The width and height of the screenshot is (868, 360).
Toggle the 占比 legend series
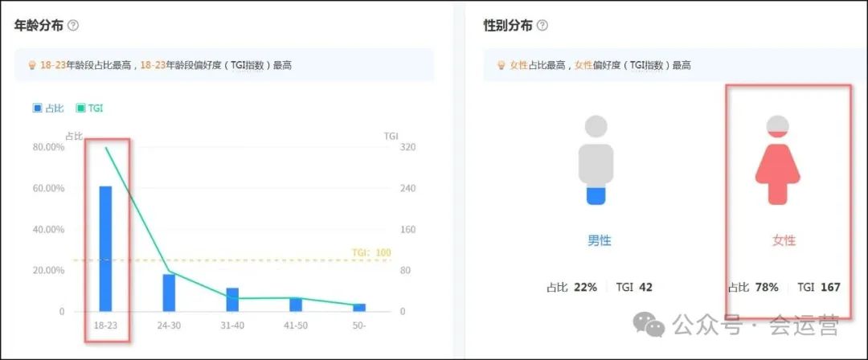click(48, 108)
